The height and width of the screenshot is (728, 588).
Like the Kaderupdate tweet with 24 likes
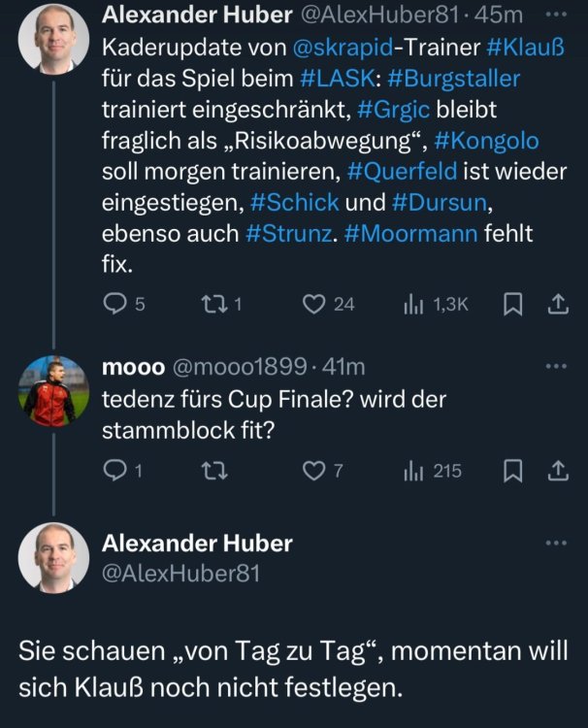(312, 304)
